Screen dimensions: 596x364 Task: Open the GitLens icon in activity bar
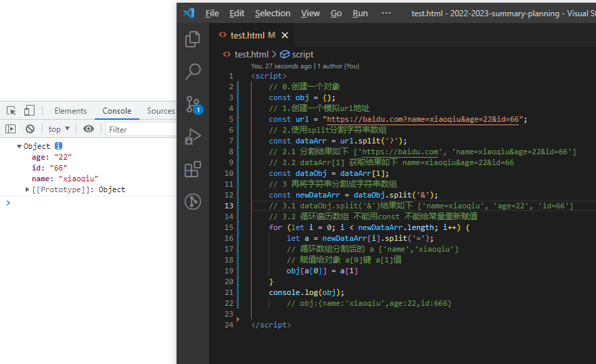(193, 201)
